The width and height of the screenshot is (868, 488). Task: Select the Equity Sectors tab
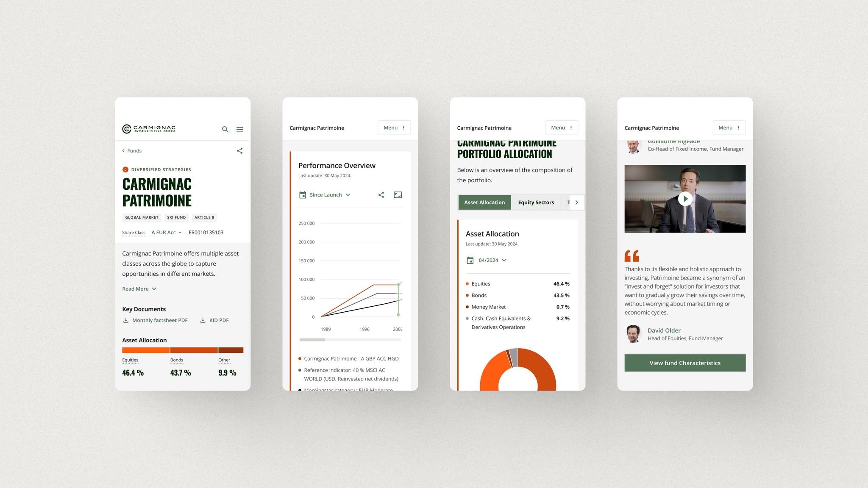pos(535,202)
